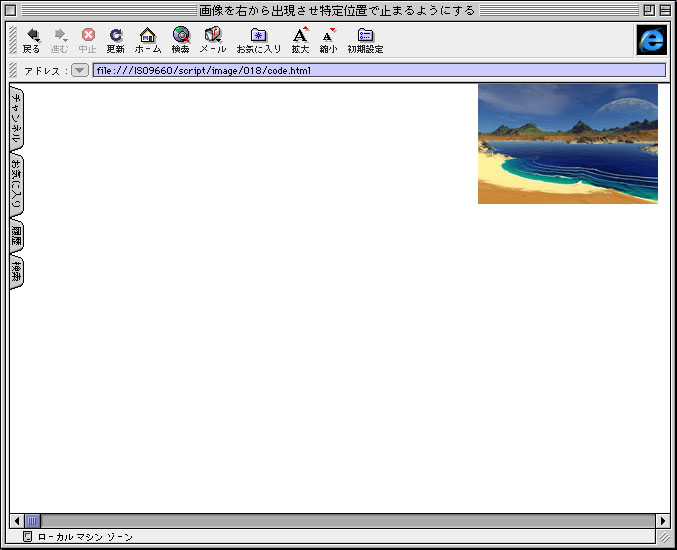The image size is (677, 550).
Task: Click the horizontal scrollbar left arrow
Action: 17,521
